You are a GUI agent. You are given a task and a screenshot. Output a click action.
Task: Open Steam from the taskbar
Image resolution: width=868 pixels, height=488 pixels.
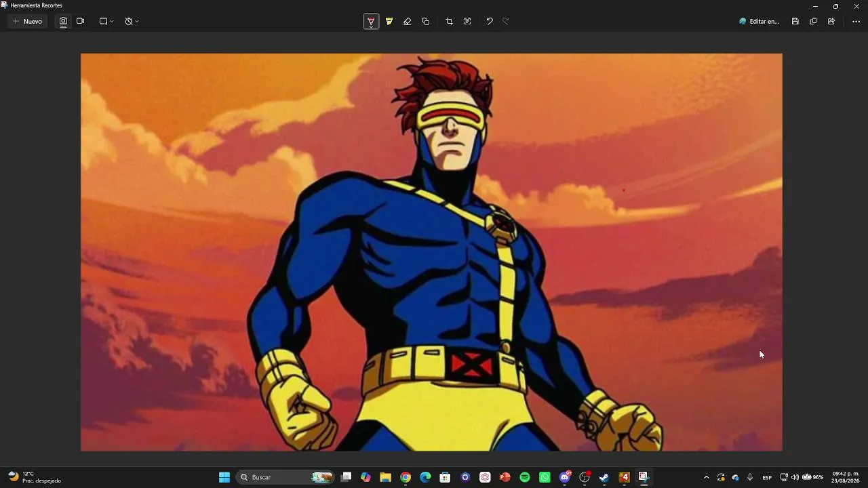604,477
